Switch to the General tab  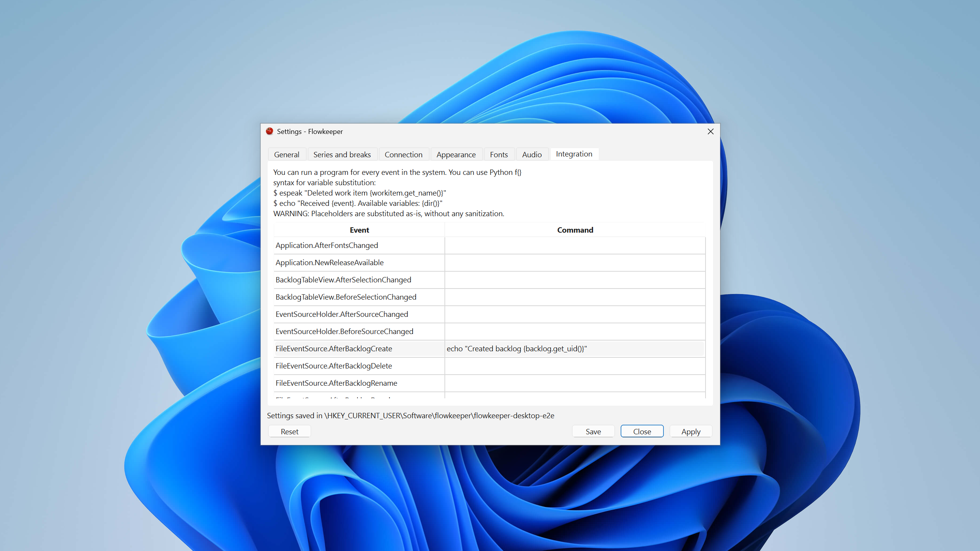(x=287, y=154)
